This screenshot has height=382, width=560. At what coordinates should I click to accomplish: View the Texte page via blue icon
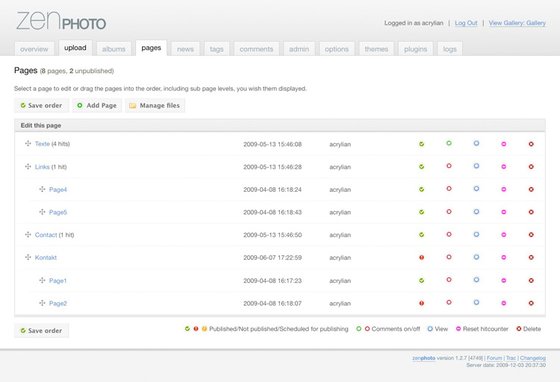click(x=476, y=143)
